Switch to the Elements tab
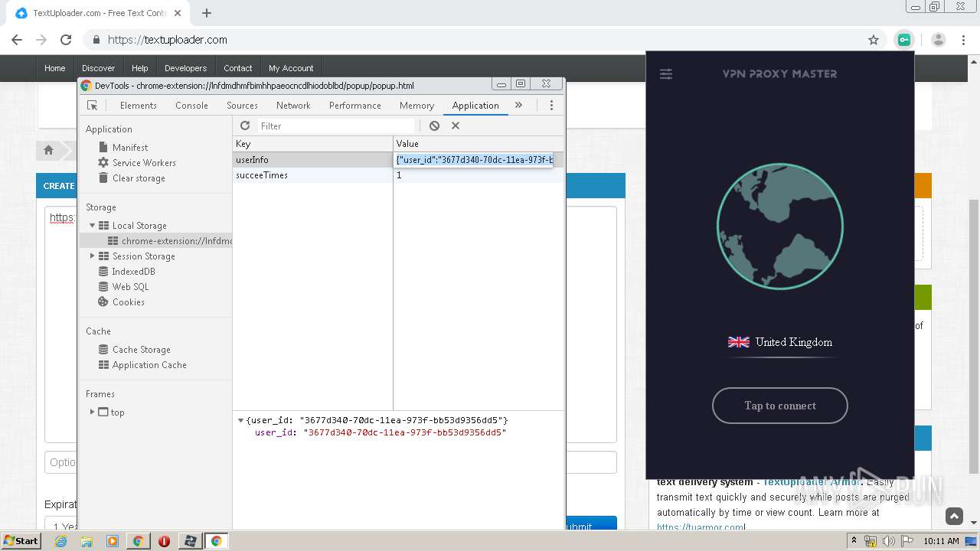This screenshot has width=980, height=551. tap(139, 106)
